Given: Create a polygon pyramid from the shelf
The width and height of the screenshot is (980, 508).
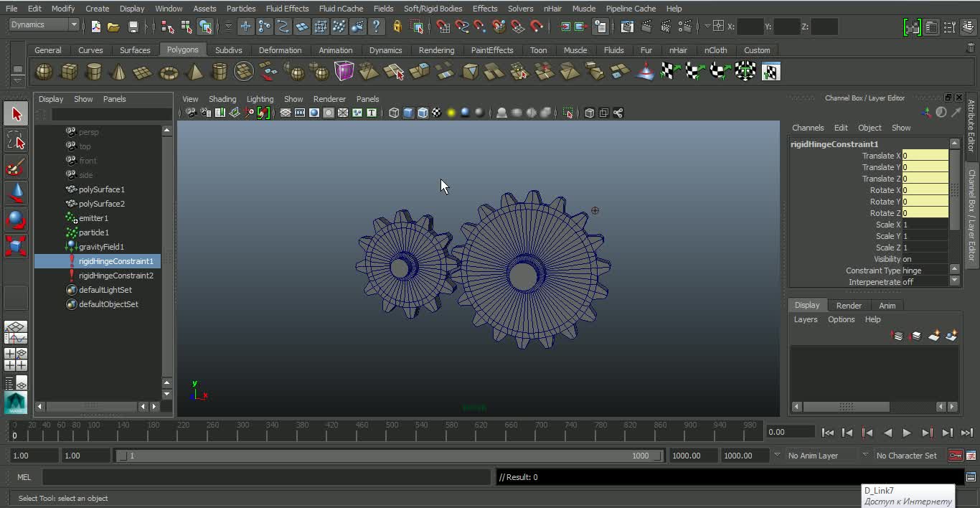Looking at the screenshot, I should click(x=194, y=72).
